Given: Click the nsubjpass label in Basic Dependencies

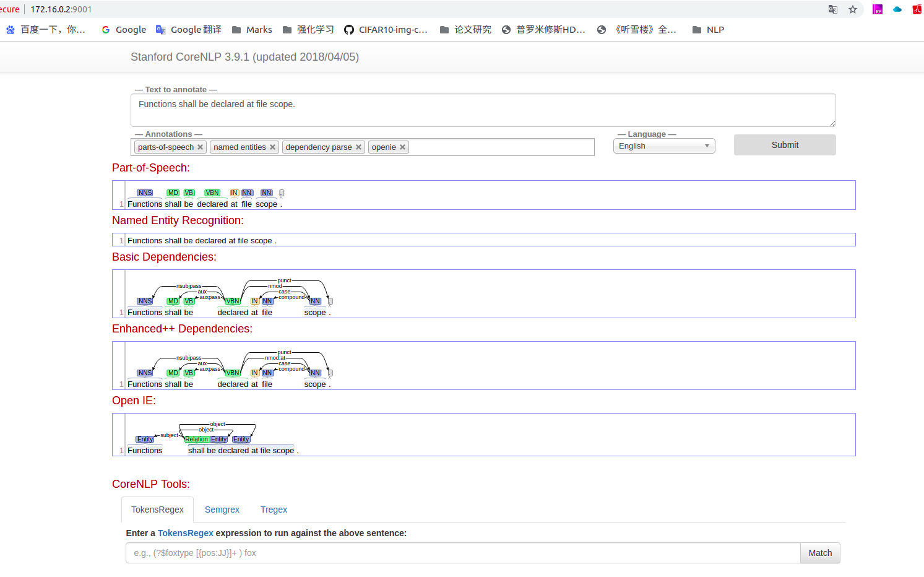Looking at the screenshot, I should (x=189, y=286).
